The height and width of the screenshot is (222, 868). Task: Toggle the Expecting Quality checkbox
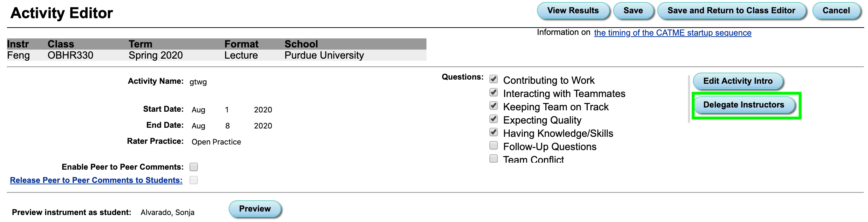click(494, 119)
